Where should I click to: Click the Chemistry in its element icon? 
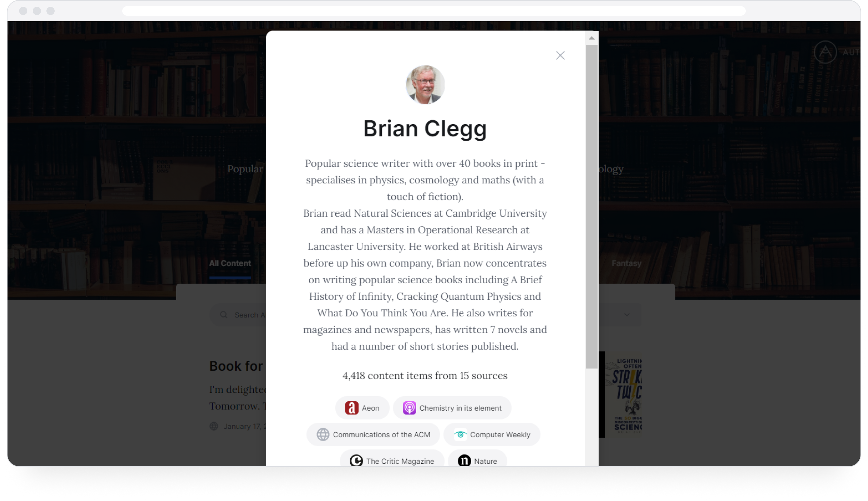point(410,408)
